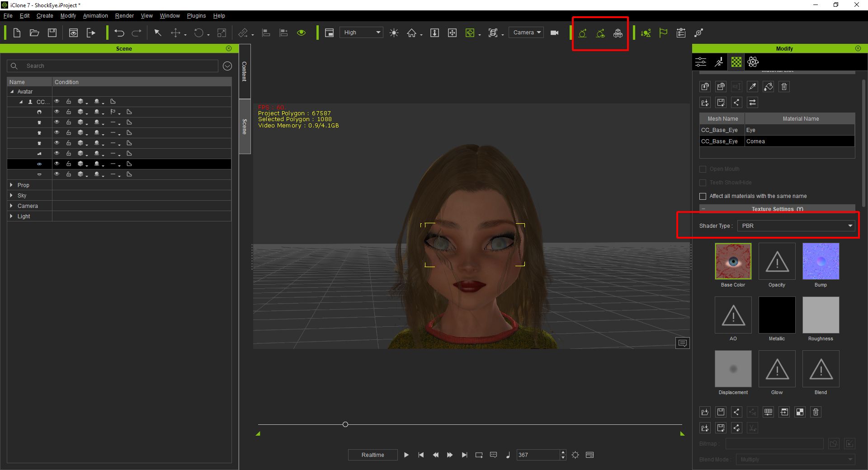Select the Eye material row
This screenshot has width=868, height=470.
pos(777,130)
